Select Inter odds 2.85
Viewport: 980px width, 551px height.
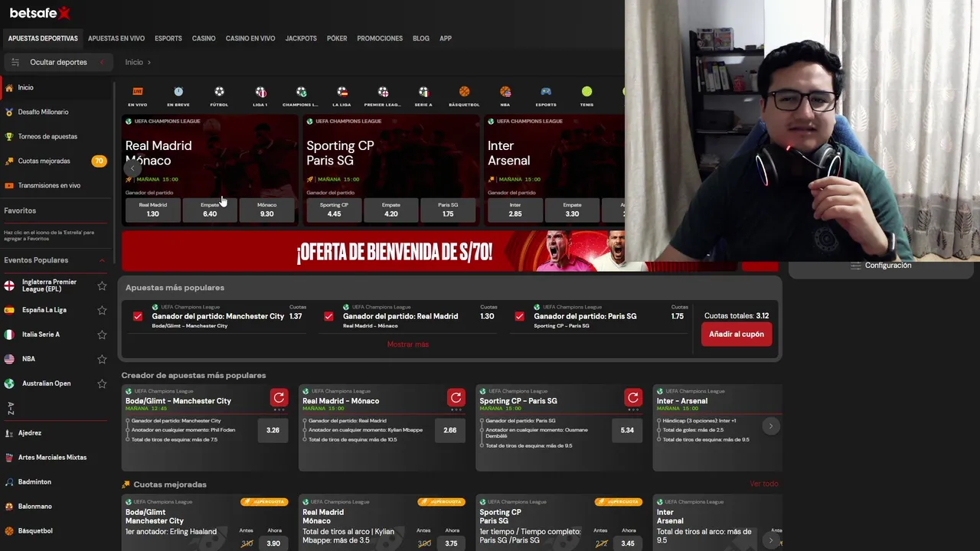click(515, 210)
